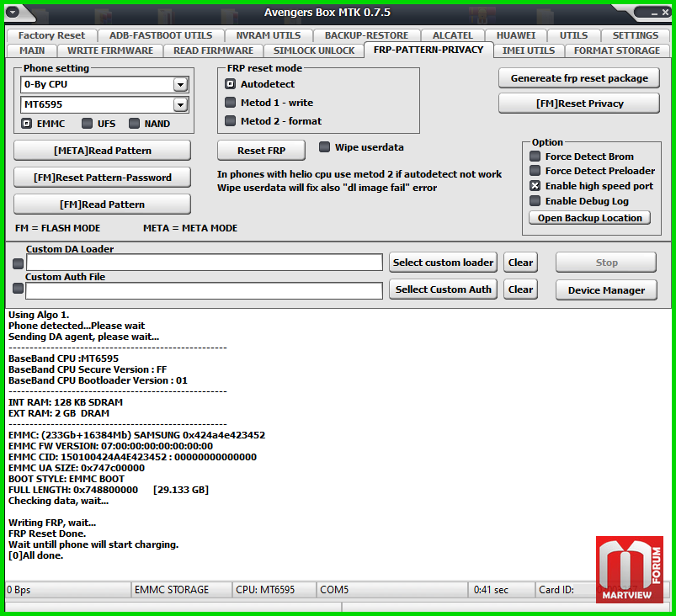Enable the Custom DA Loader checkbox
Viewport: 676px width, 616px height.
pyautogui.click(x=18, y=263)
